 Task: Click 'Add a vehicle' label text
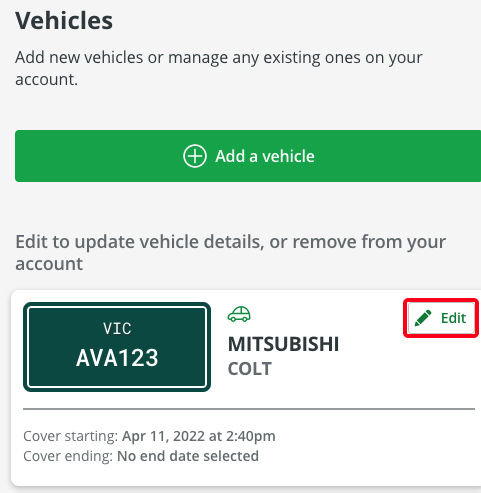pyautogui.click(x=265, y=156)
